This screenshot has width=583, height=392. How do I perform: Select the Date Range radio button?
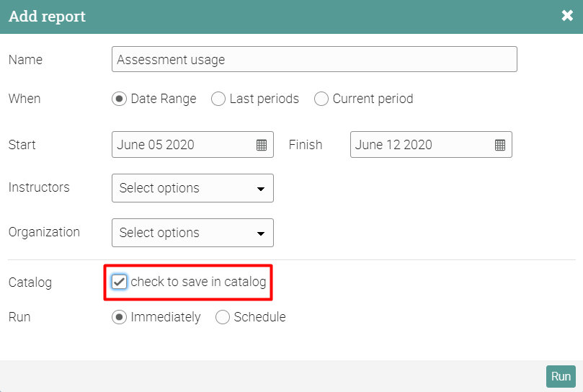point(120,99)
